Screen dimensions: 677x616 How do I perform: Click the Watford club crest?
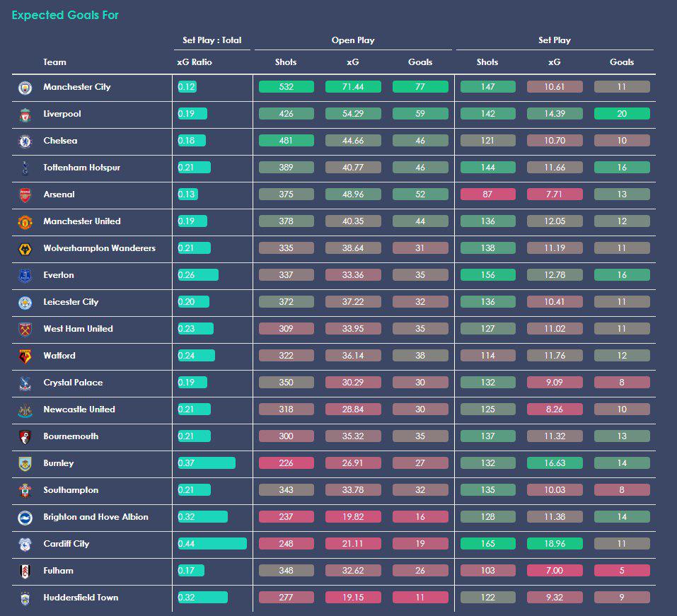click(25, 356)
